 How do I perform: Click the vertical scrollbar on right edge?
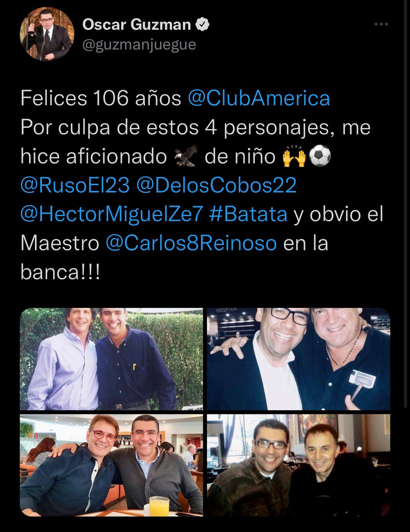[405, 206]
